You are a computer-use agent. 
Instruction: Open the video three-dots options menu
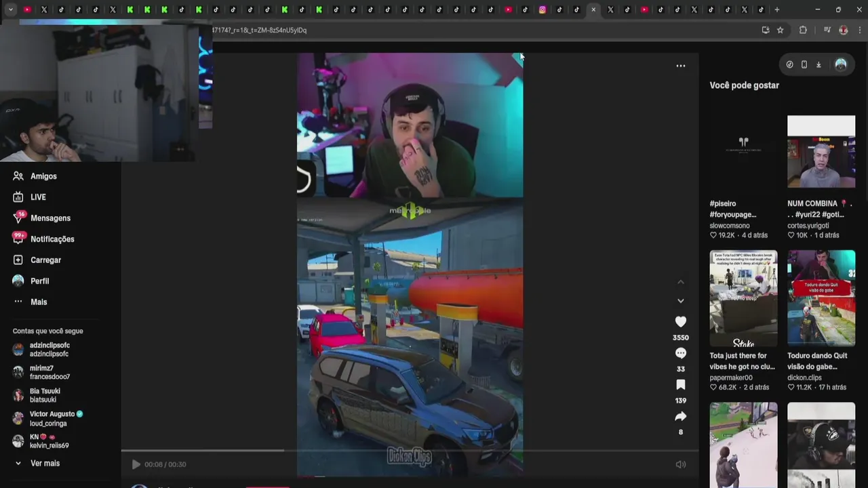tap(681, 66)
